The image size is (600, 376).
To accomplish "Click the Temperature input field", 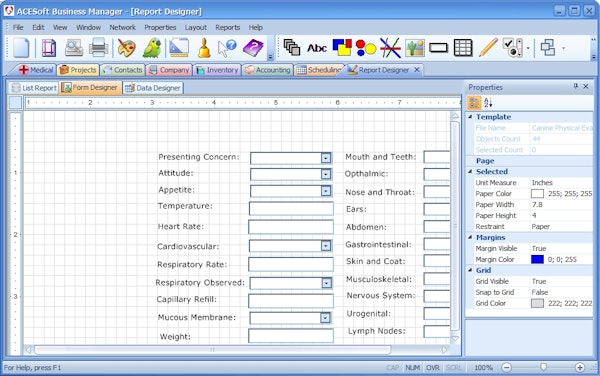I will coord(291,208).
